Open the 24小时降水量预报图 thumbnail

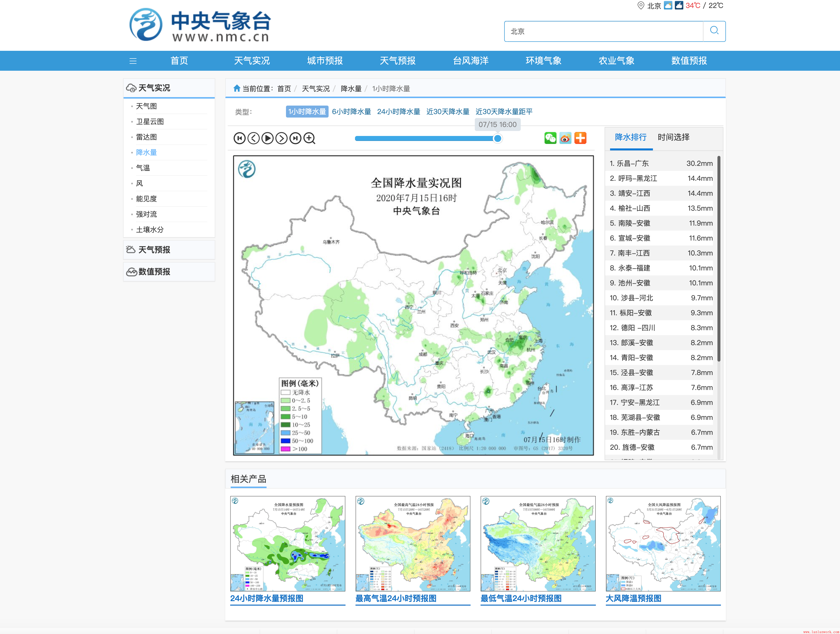[x=287, y=543]
